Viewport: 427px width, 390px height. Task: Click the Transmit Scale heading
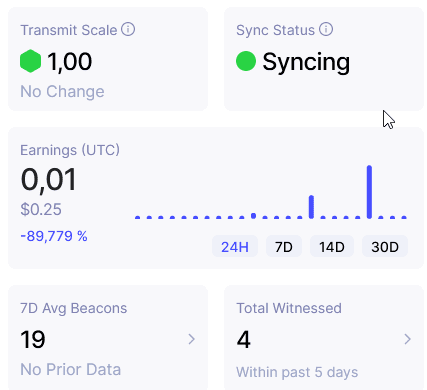[x=69, y=30]
